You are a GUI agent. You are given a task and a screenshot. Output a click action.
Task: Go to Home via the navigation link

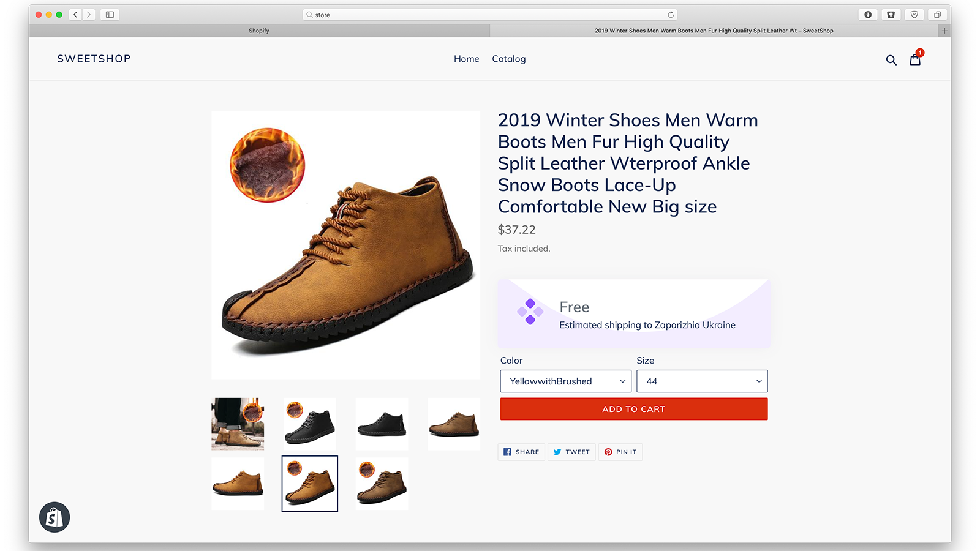pos(466,59)
